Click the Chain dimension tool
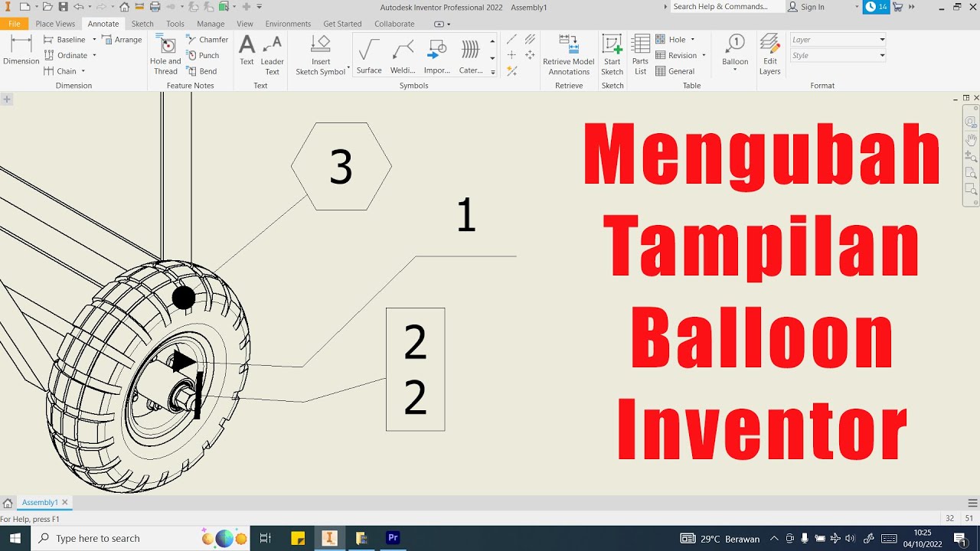 coord(60,71)
